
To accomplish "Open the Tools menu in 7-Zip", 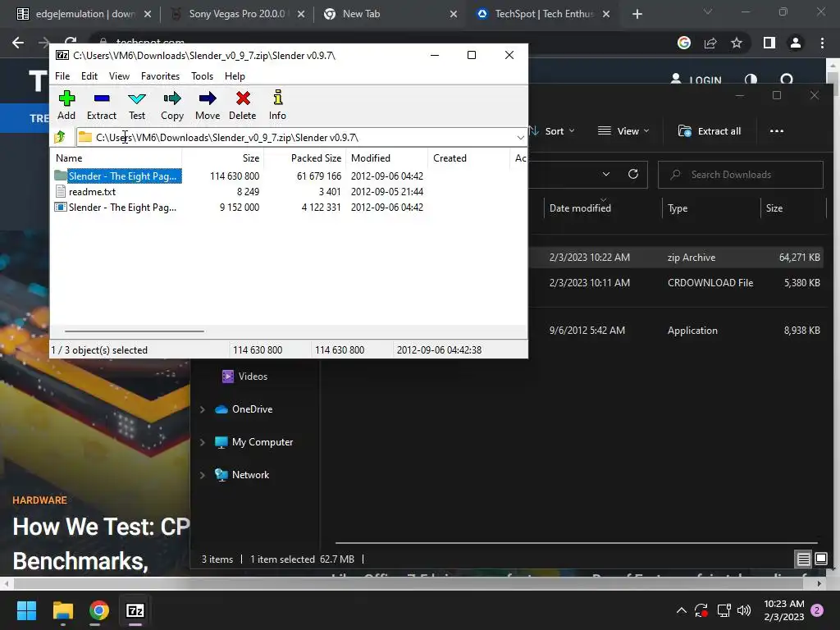I will (202, 76).
